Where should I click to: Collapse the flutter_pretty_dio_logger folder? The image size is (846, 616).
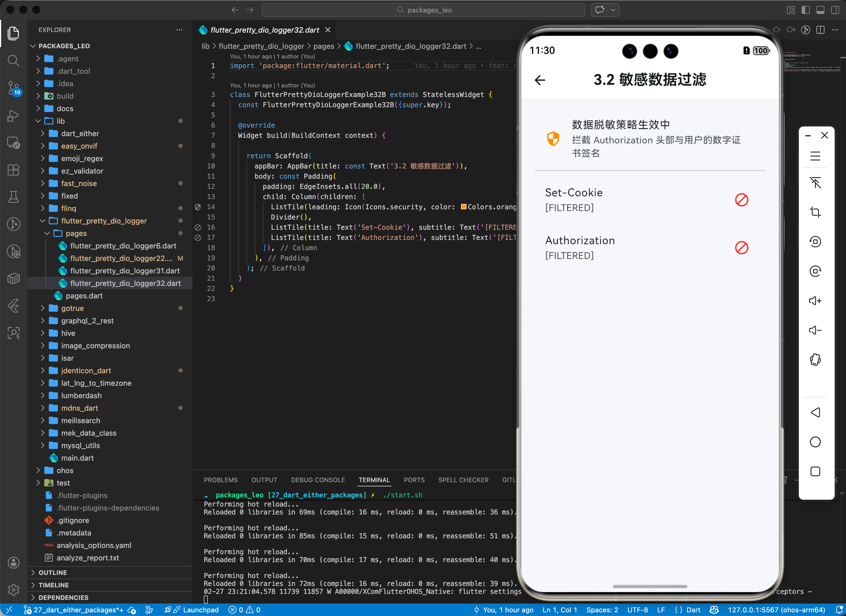coord(104,221)
